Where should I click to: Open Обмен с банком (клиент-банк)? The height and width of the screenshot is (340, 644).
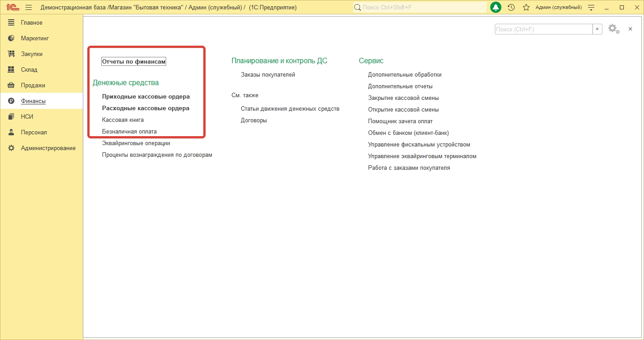tap(408, 133)
